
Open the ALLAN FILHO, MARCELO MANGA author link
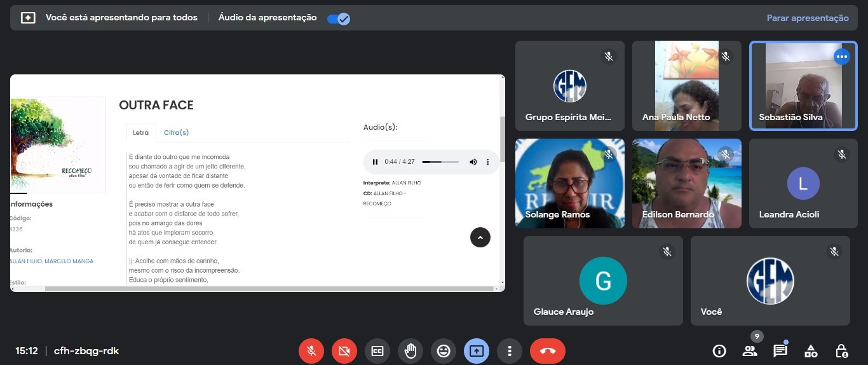[51, 261]
